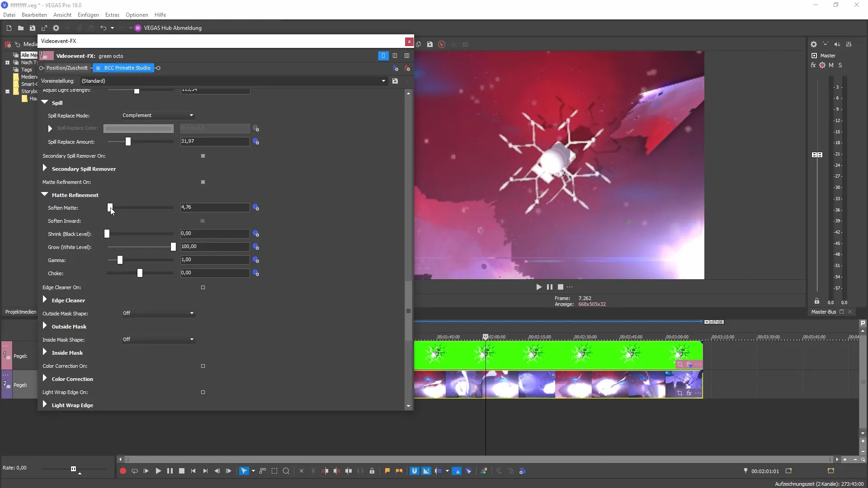Open Project Properties gear icon
Screen dimensions: 868x488
point(56,28)
